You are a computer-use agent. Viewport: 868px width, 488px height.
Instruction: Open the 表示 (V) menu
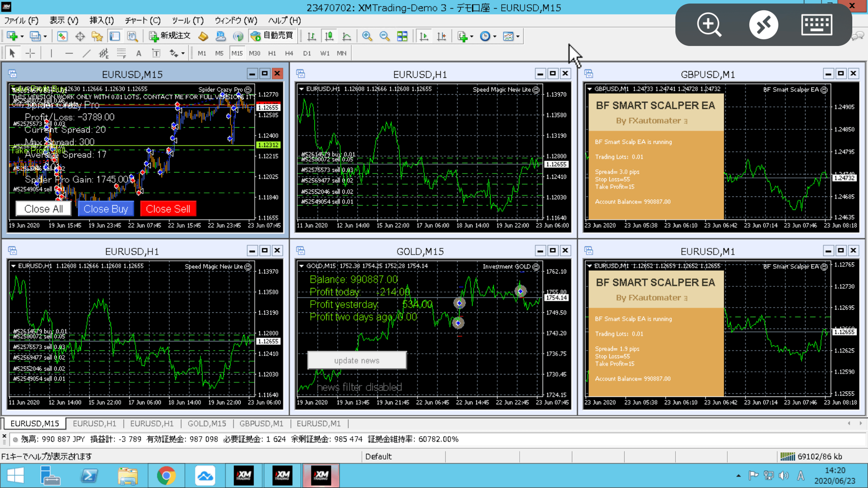coord(64,20)
